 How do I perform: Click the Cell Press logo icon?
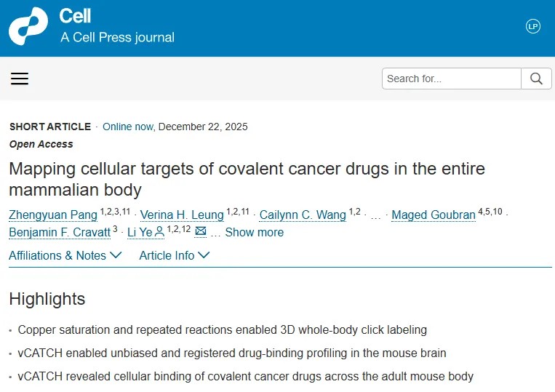point(28,27)
